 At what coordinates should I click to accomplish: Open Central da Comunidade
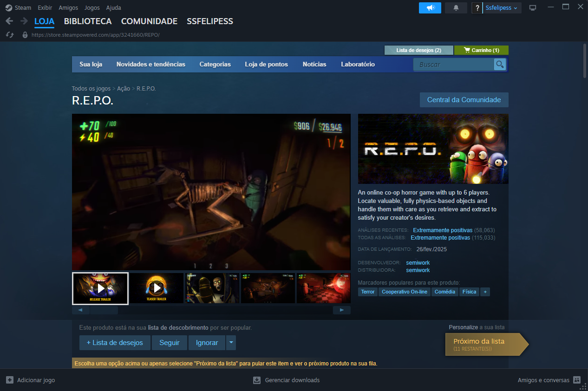464,100
